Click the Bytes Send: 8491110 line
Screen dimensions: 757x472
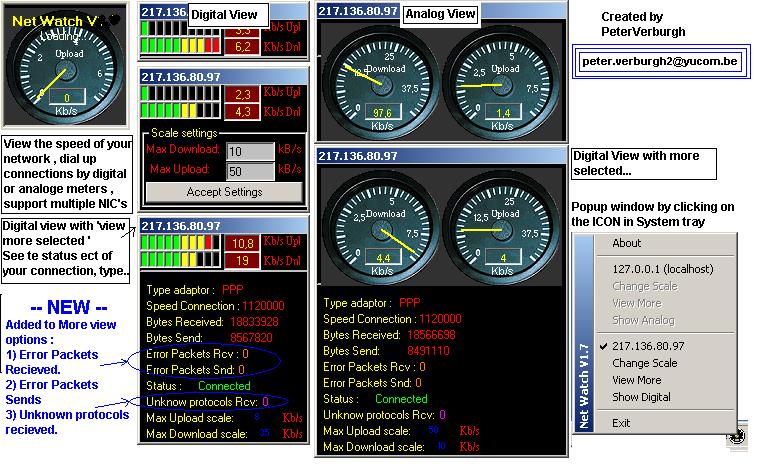pyautogui.click(x=386, y=351)
